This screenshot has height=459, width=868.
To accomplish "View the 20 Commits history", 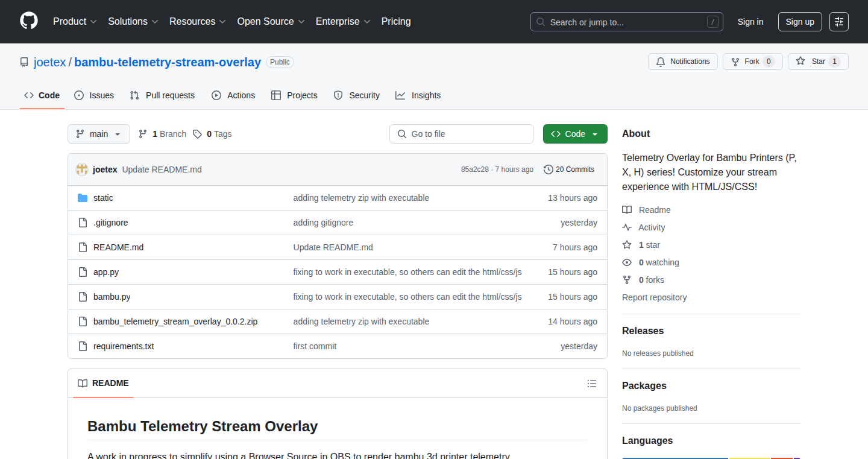I will pyautogui.click(x=569, y=169).
